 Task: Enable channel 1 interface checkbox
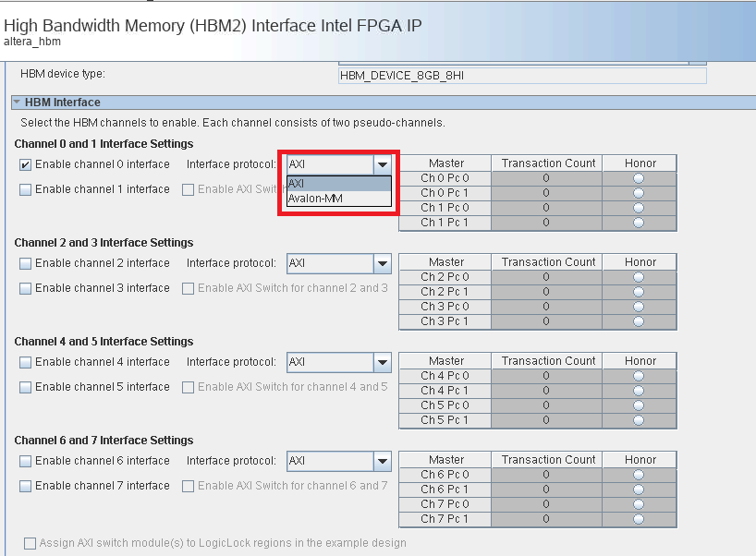click(26, 189)
